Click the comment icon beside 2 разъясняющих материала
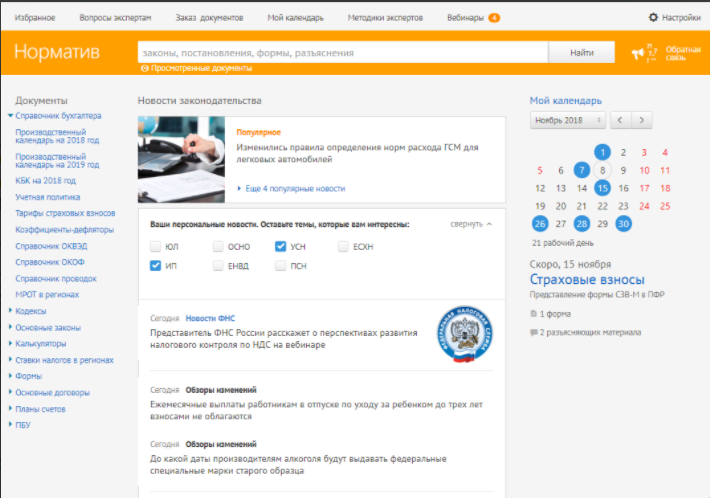Image resolution: width=710 pixels, height=498 pixels. tap(533, 332)
